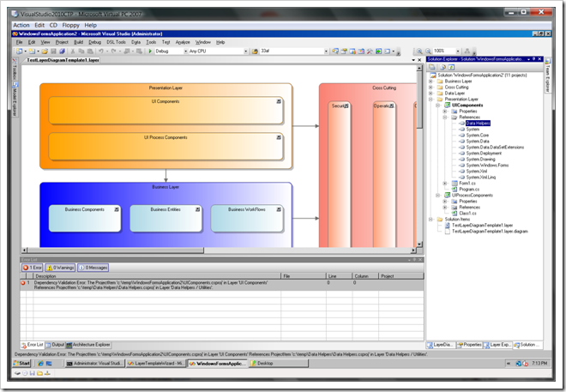Toggle the 1 Error filter

pos(33,267)
